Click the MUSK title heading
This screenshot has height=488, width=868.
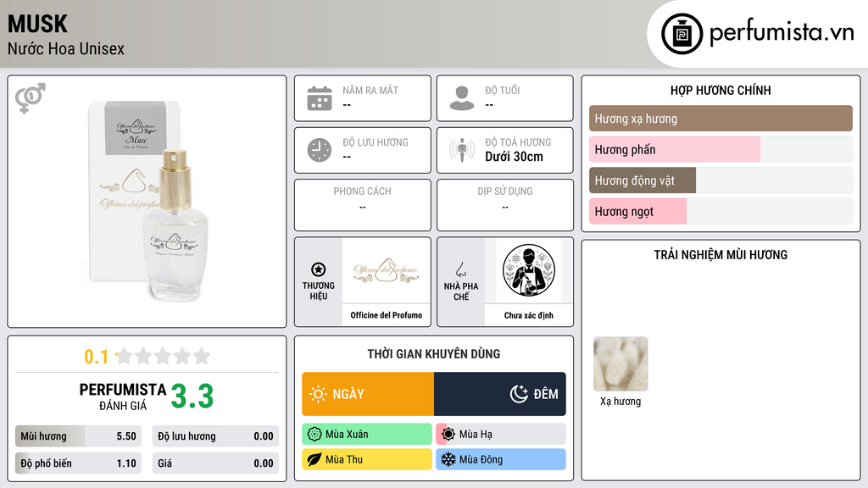click(x=37, y=24)
